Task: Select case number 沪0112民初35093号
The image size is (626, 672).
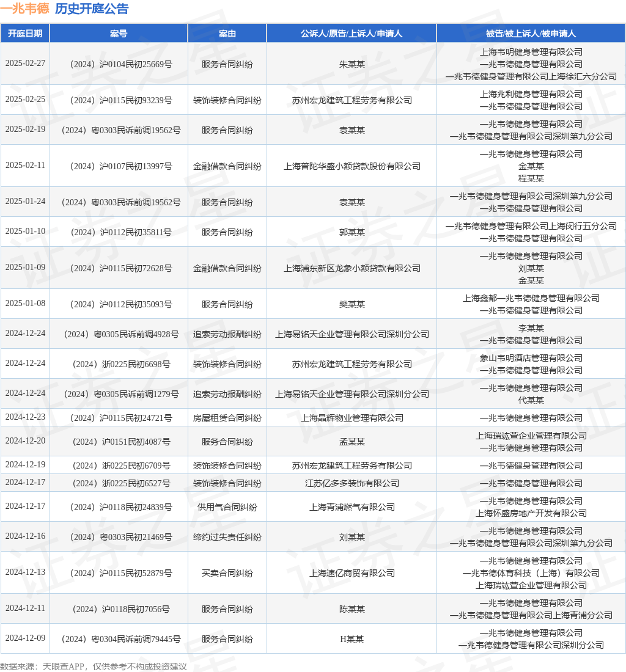Action: point(121,304)
